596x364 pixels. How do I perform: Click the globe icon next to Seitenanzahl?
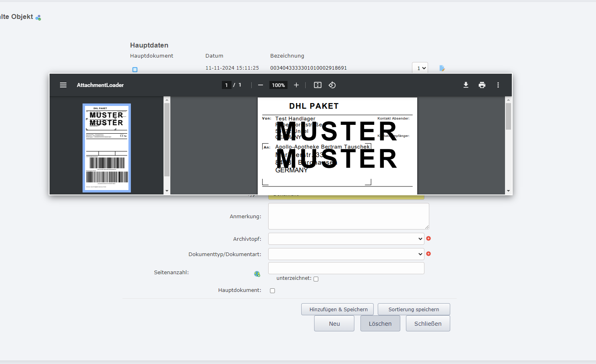(x=257, y=274)
